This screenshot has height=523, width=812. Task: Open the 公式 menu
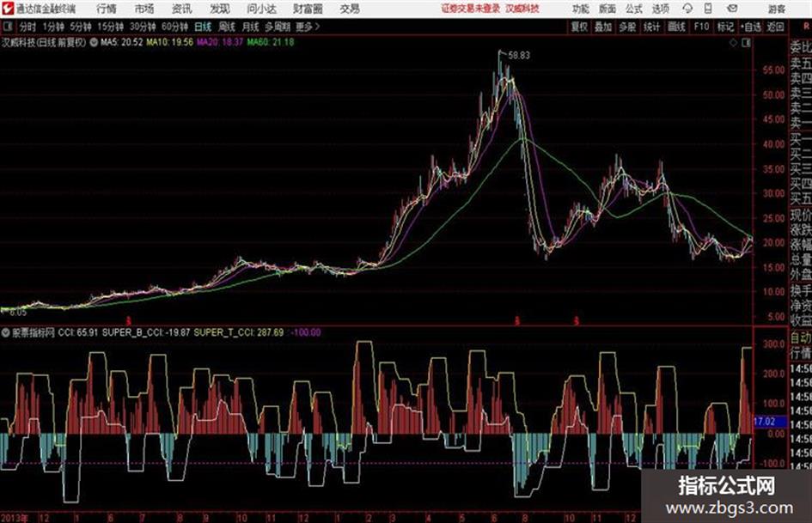pyautogui.click(x=633, y=9)
